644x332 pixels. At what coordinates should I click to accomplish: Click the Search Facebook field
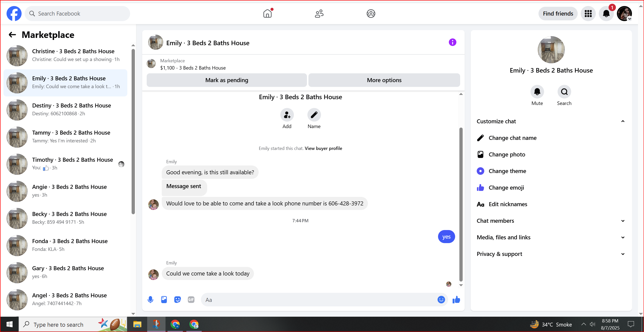77,14
